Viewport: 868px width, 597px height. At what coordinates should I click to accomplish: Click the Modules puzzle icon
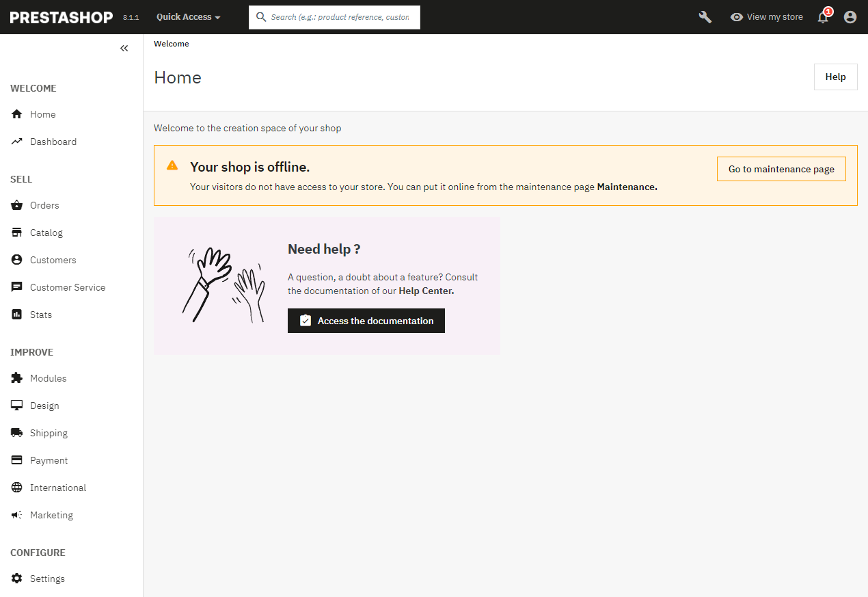[17, 378]
